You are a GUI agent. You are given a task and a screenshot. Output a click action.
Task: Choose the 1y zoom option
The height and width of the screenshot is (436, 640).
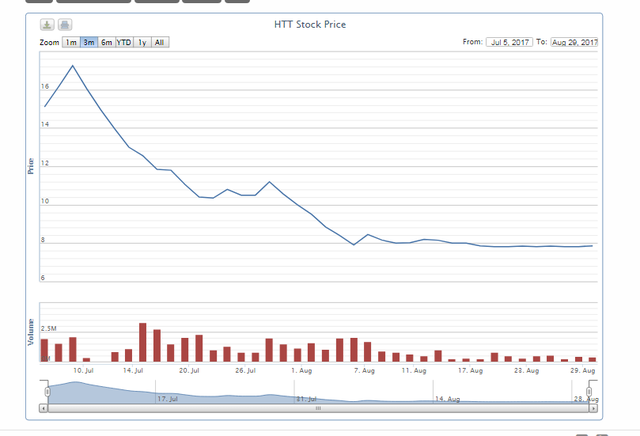pos(142,43)
